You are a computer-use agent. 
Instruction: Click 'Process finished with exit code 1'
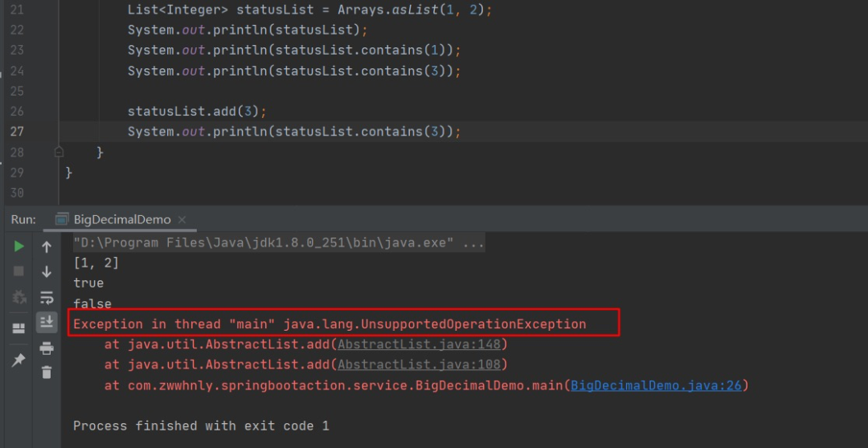point(201,426)
